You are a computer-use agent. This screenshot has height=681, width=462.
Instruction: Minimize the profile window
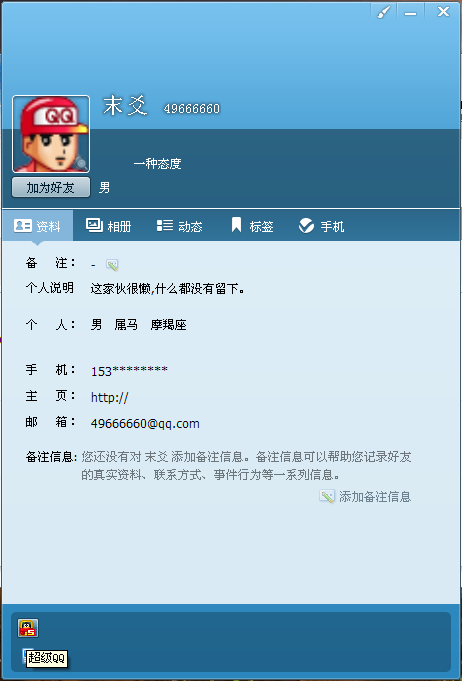[x=410, y=11]
